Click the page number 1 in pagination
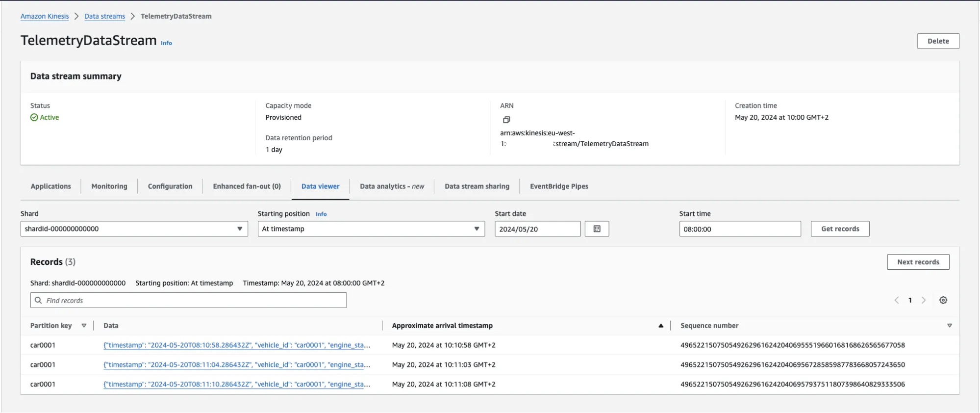 click(910, 300)
